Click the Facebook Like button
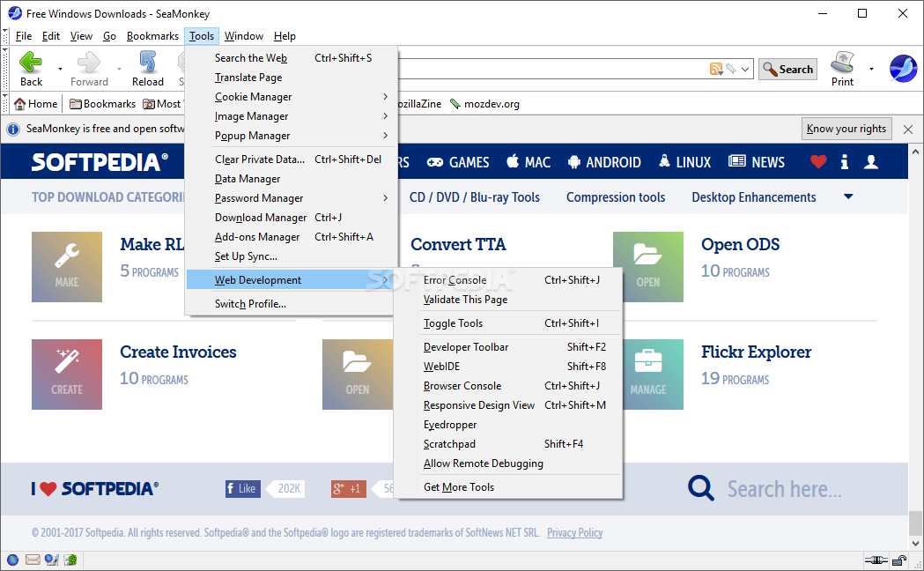Image resolution: width=924 pixels, height=571 pixels. pos(243,488)
